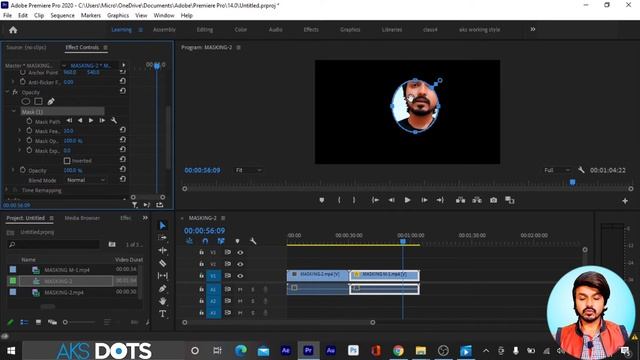The height and width of the screenshot is (360, 640).
Task: Add marker in Program monitor
Action: coord(322,200)
